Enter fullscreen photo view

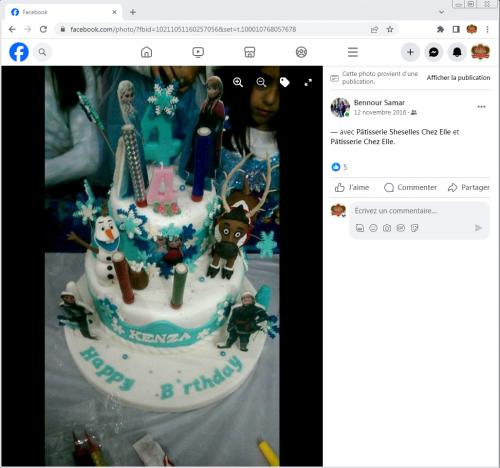pyautogui.click(x=308, y=82)
